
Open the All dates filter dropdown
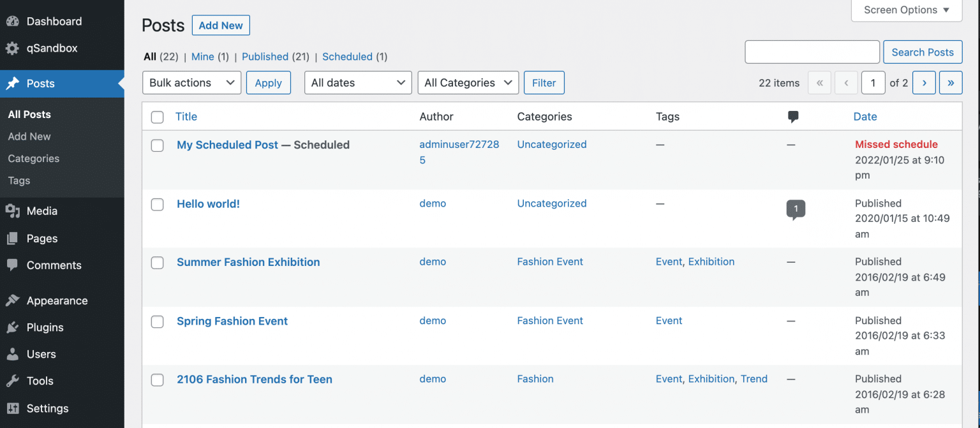[x=358, y=82]
